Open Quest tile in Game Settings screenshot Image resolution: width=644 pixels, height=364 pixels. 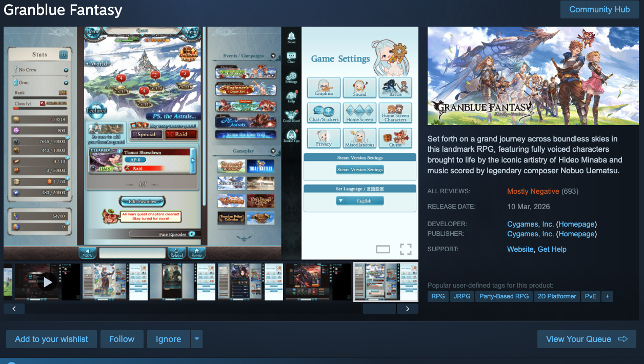[395, 138]
